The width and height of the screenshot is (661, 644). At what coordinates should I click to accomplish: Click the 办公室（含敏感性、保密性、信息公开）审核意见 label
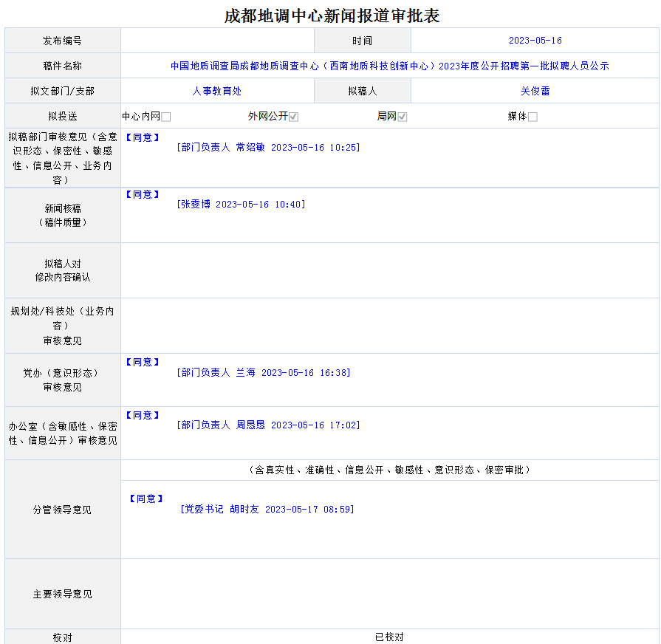(63, 434)
